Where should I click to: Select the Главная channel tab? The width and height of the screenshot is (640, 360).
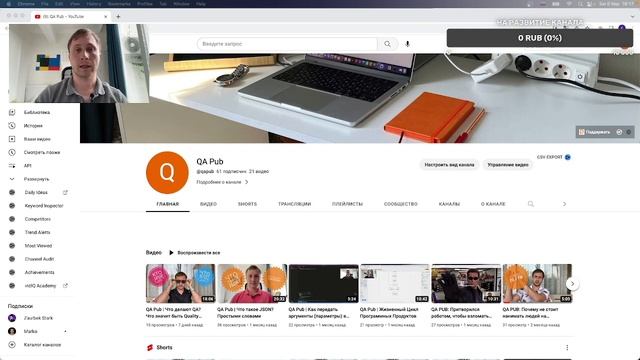[x=167, y=204]
